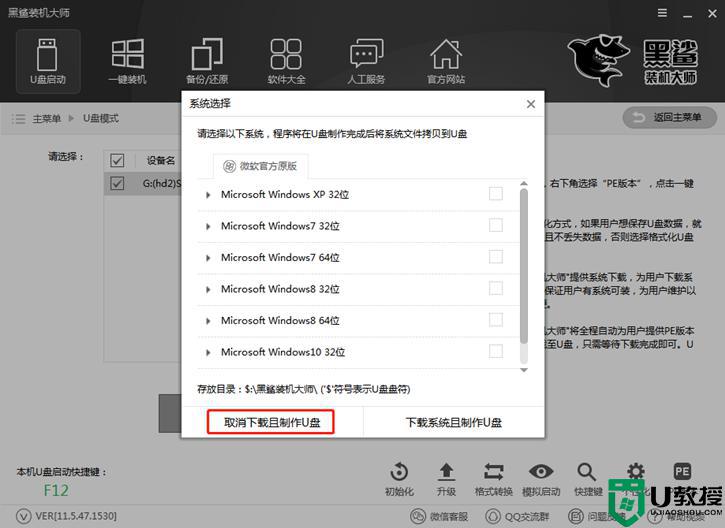Screen dimensions: 725x528
Task: Click 主菜单 in the breadcrumb
Action: 47,119
